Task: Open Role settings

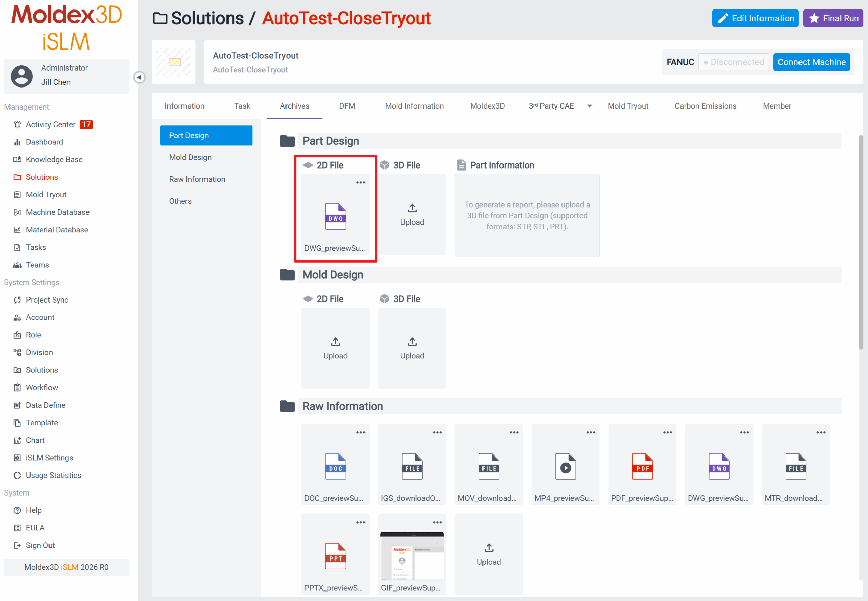Action: click(33, 335)
